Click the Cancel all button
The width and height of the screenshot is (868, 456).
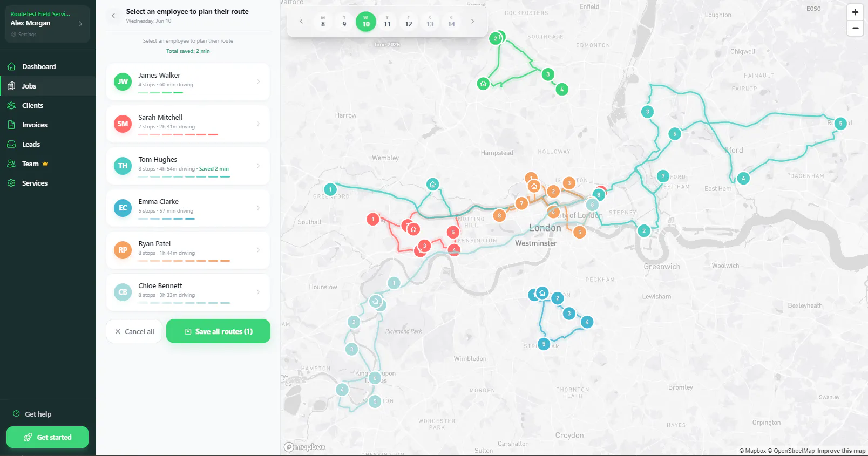(x=134, y=331)
